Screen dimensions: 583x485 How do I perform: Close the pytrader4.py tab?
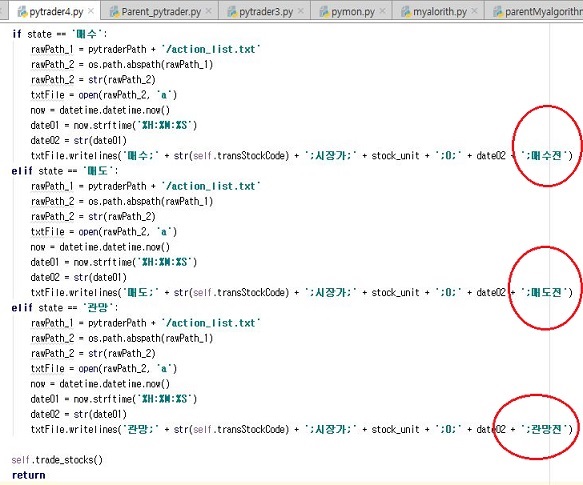click(x=91, y=12)
